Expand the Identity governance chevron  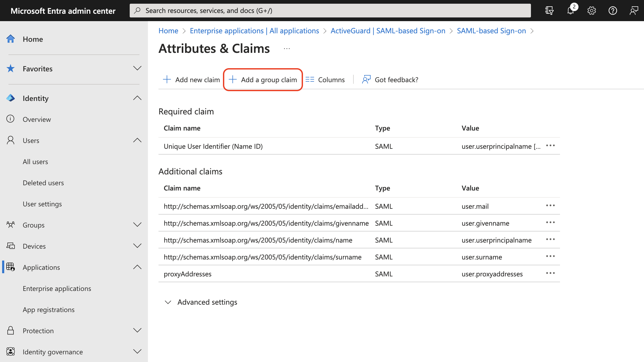coord(137,351)
